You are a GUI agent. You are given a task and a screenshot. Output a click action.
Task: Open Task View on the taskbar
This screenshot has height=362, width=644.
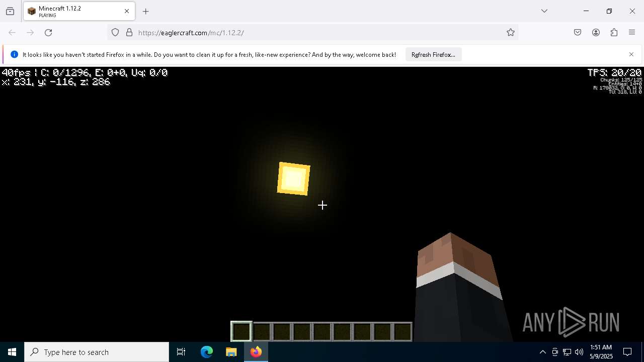pos(181,352)
